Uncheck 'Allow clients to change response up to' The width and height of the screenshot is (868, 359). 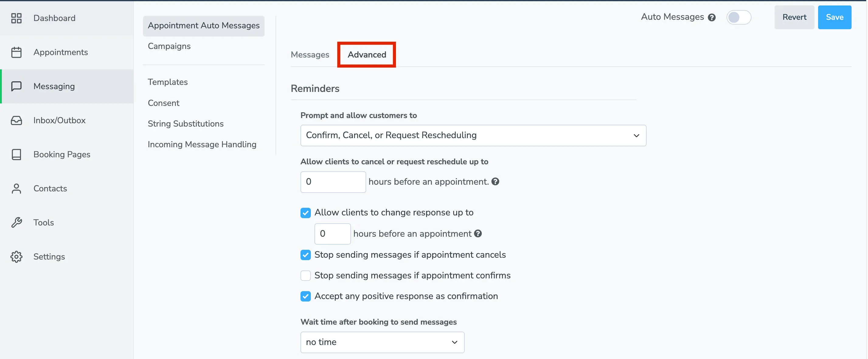tap(305, 213)
